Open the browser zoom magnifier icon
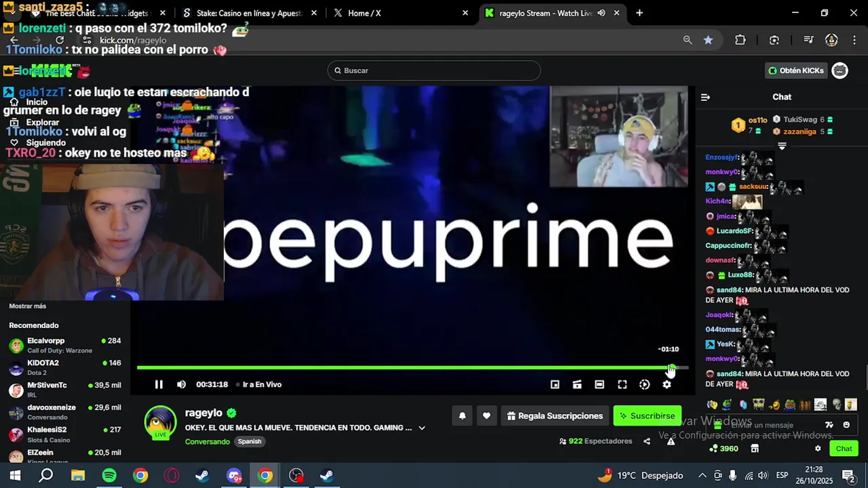868x488 pixels. 688,40
